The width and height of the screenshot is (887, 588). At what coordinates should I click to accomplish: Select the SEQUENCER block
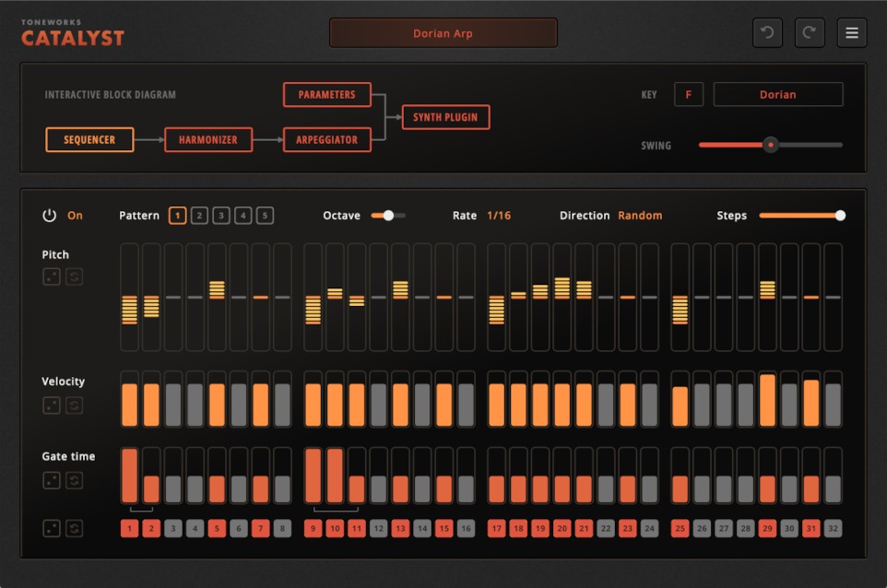click(x=89, y=140)
